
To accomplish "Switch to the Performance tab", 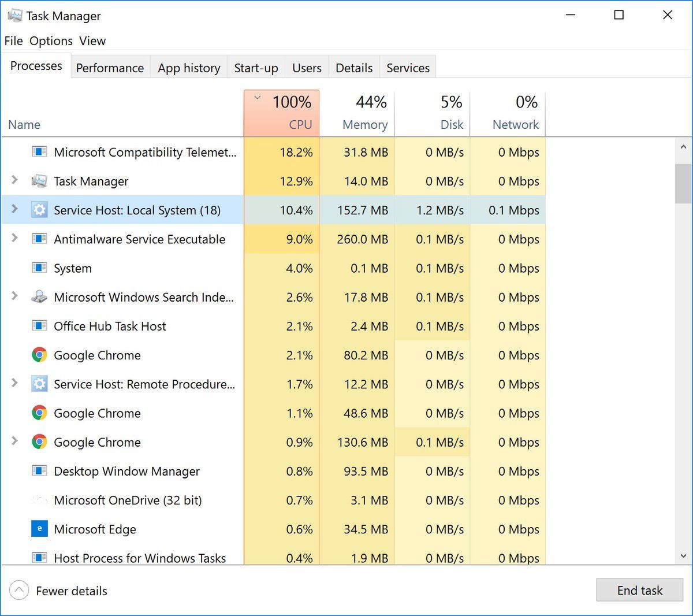I will (110, 68).
